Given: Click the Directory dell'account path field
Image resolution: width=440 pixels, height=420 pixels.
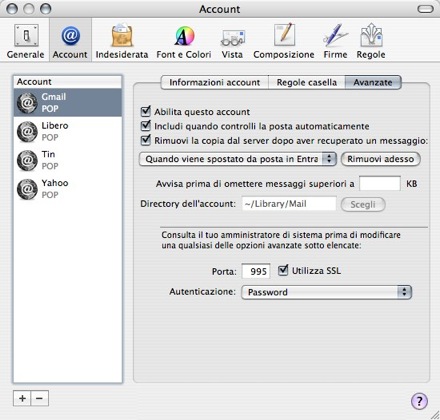Looking at the screenshot, I should (x=289, y=204).
